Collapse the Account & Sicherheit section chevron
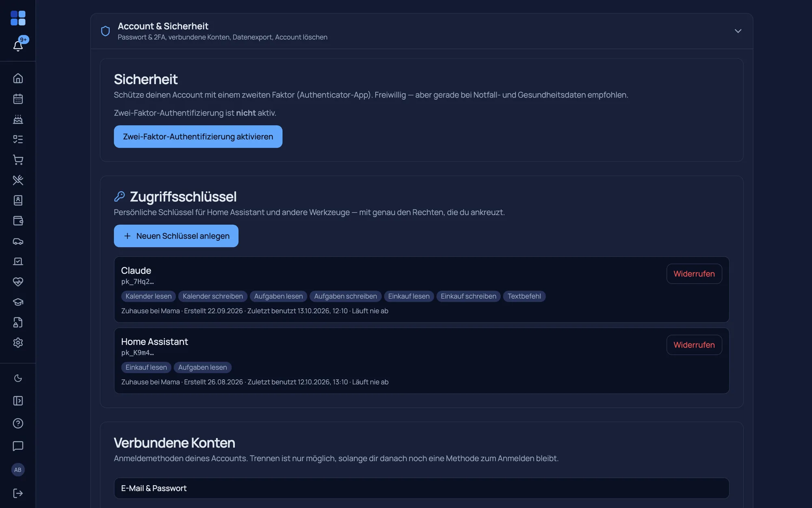 click(738, 31)
